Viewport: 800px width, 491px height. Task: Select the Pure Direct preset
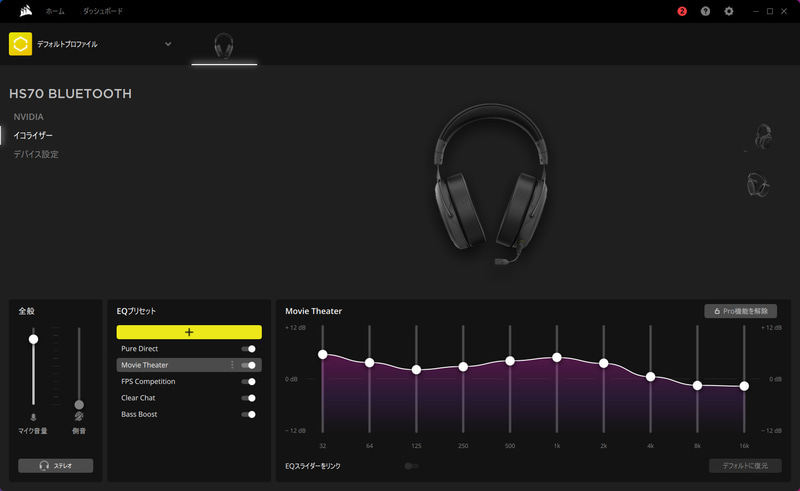click(139, 349)
